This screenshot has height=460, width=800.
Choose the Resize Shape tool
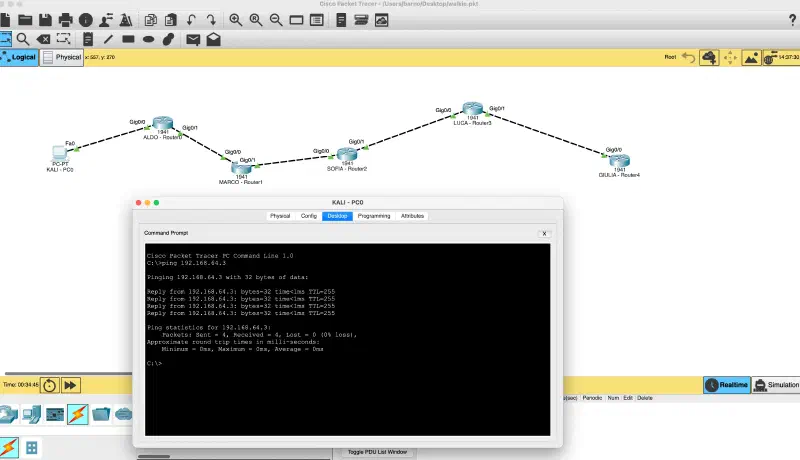point(63,39)
